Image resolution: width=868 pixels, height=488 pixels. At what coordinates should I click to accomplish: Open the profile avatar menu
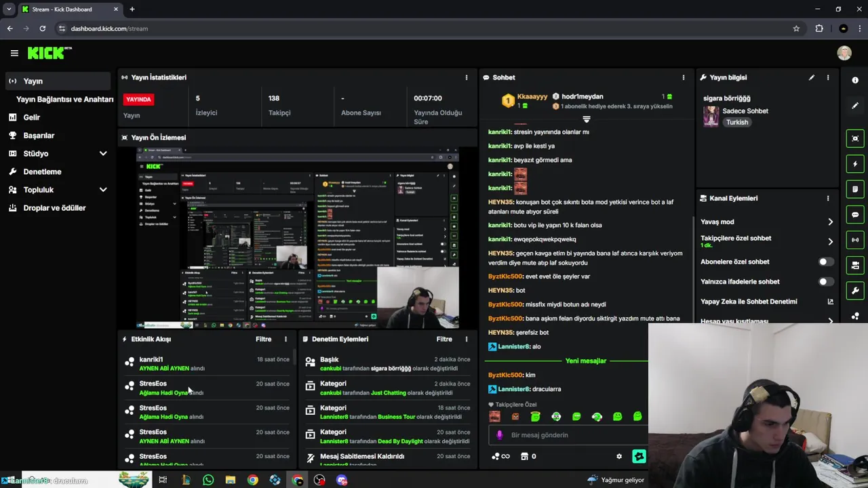844,53
